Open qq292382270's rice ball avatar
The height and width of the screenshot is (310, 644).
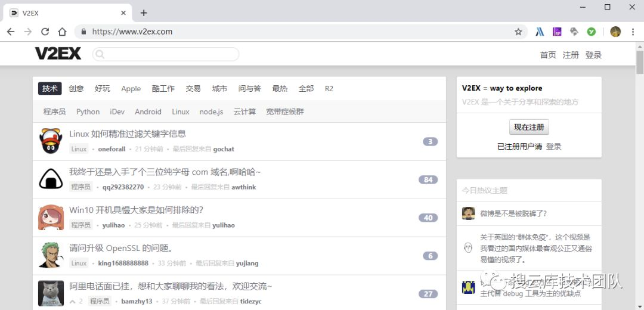pos(51,179)
